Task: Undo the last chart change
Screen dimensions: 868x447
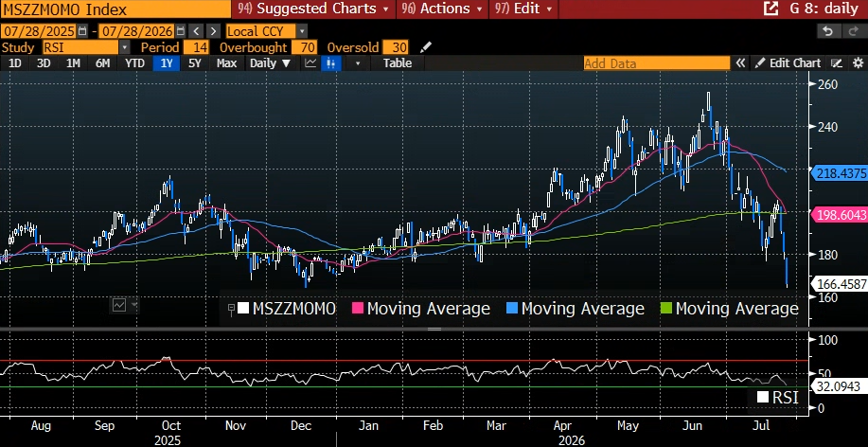Action: [827, 31]
